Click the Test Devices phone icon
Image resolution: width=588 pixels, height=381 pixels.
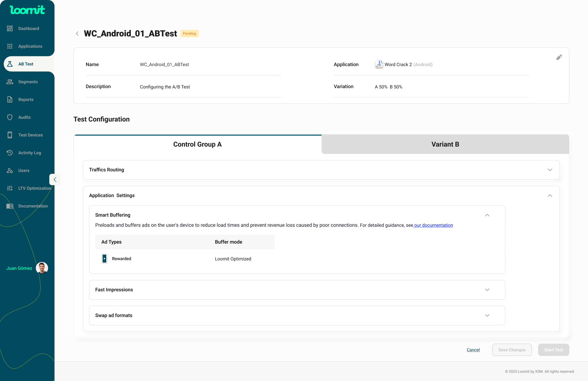pos(10,135)
